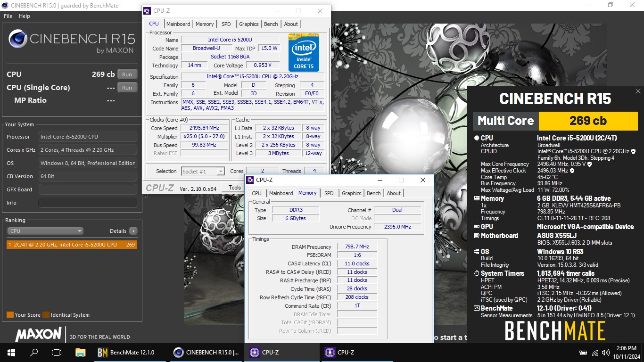Open SPD tab in CPU-Z memory window

click(329, 193)
